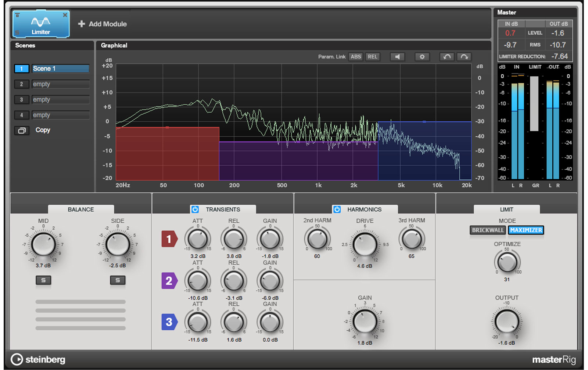This screenshot has width=588, height=370.
Task: Open the graphical settings gear
Action: 422,57
